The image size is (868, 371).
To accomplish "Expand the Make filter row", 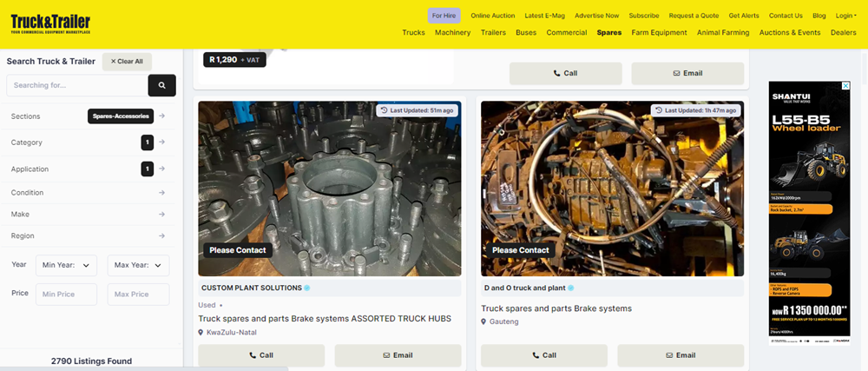I will [88, 214].
